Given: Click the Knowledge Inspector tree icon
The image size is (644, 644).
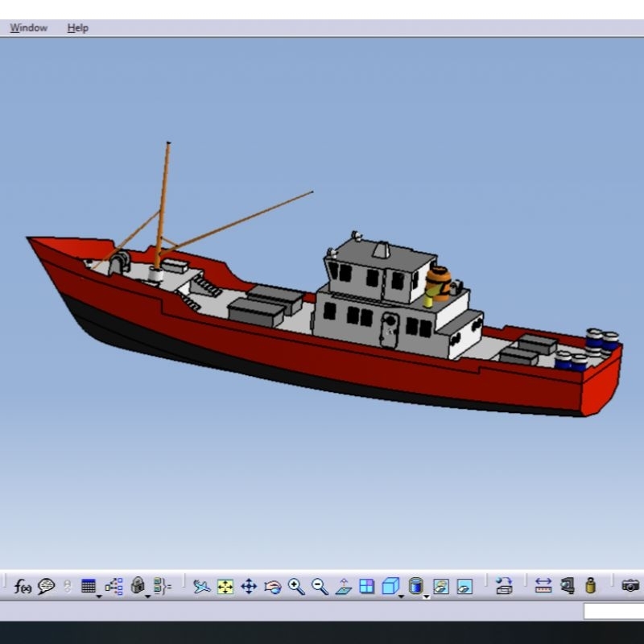Looking at the screenshot, I should [114, 587].
